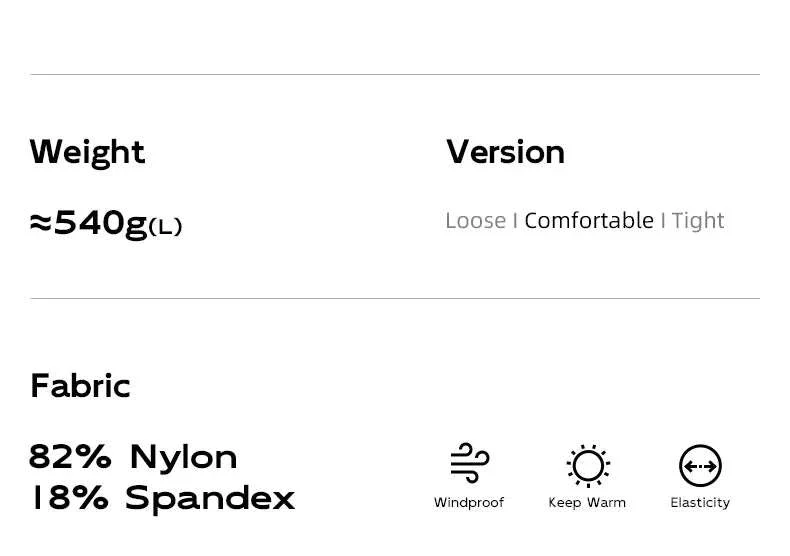Click the Fabric section heading

[x=81, y=386]
